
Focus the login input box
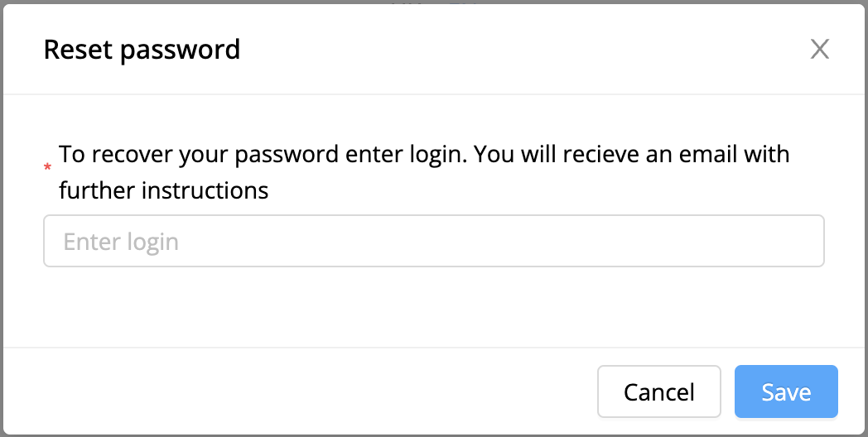[434, 241]
